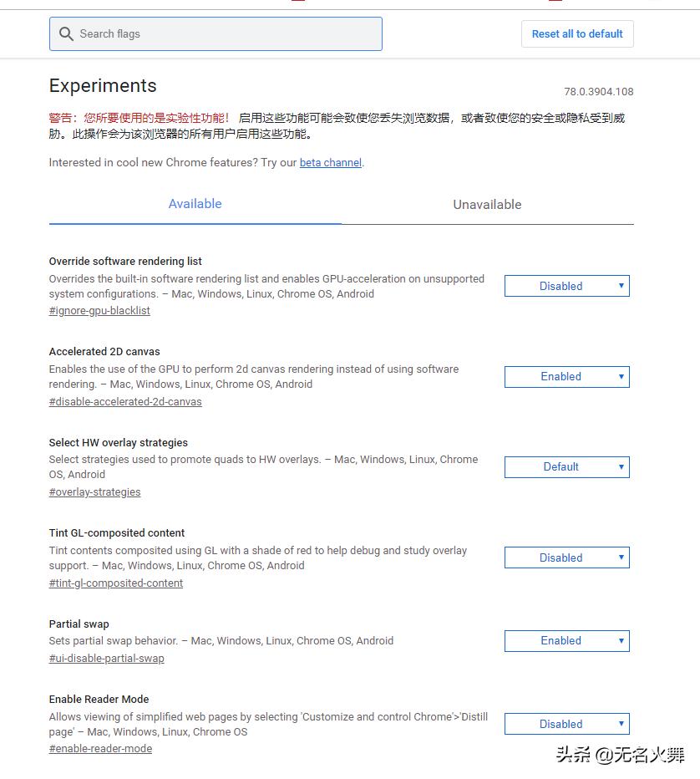The width and height of the screenshot is (700, 779).
Task: Follow the #ui-disable-partial-swap anchor link
Action: point(106,659)
